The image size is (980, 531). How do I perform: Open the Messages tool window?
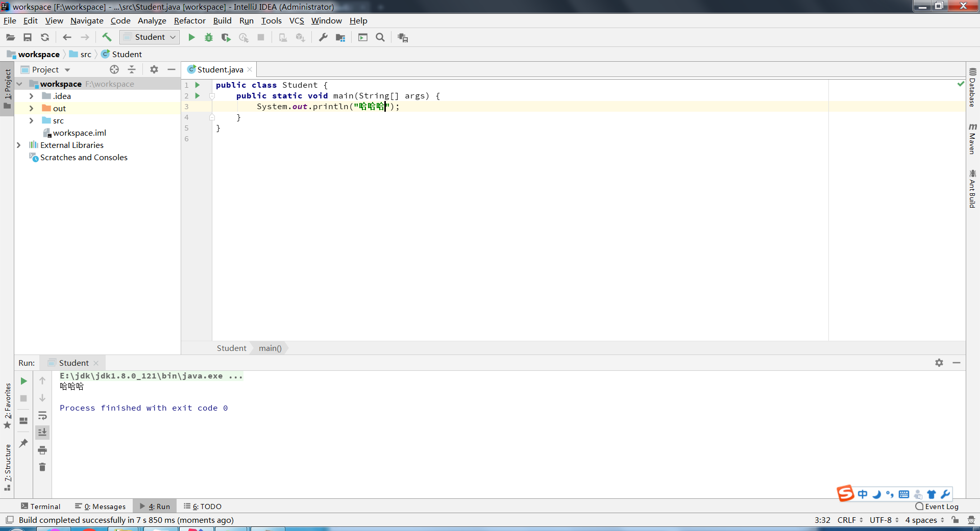pos(101,507)
